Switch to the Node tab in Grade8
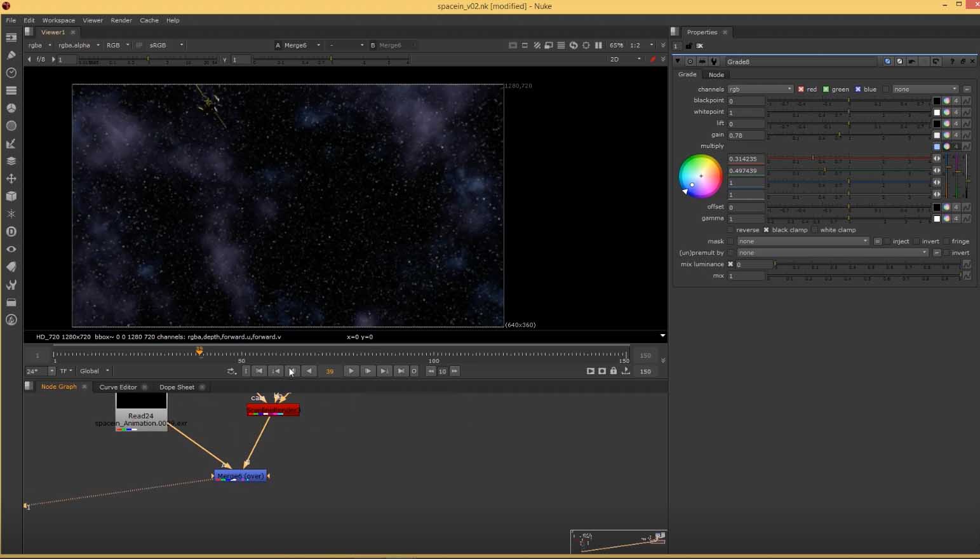 click(716, 75)
